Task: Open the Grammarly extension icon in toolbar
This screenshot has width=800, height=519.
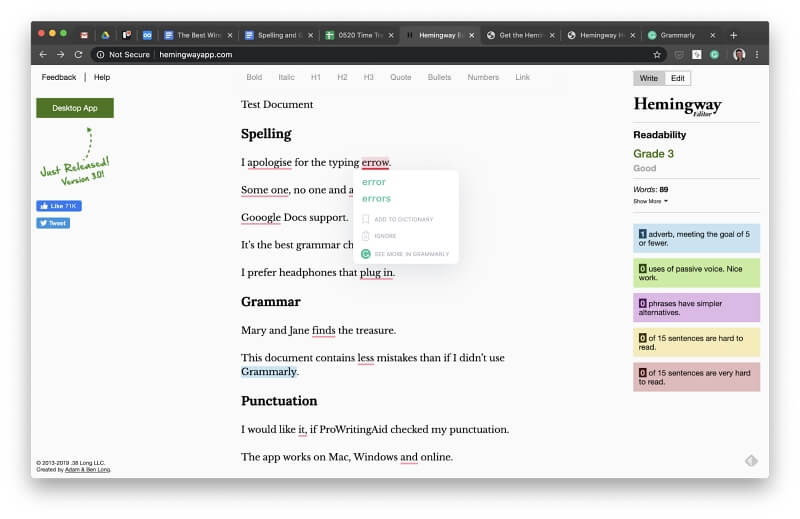Action: click(714, 54)
